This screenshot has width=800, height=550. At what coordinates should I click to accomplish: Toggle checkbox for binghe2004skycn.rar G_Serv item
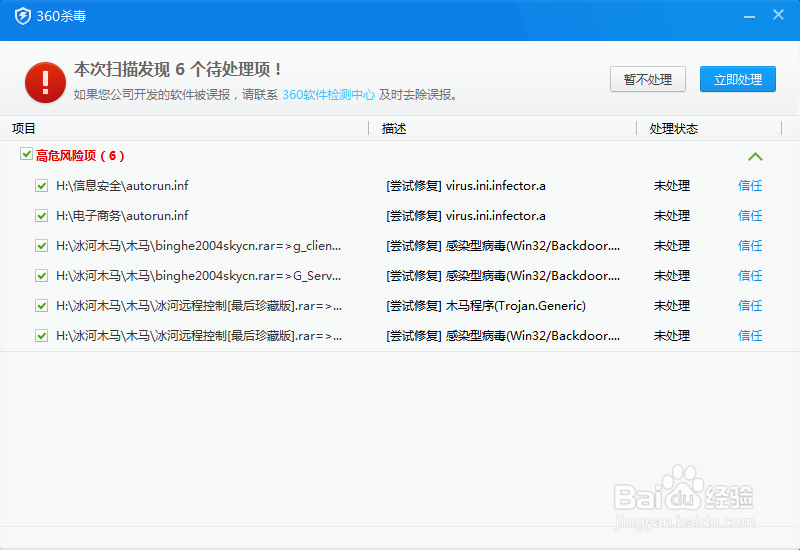42,276
